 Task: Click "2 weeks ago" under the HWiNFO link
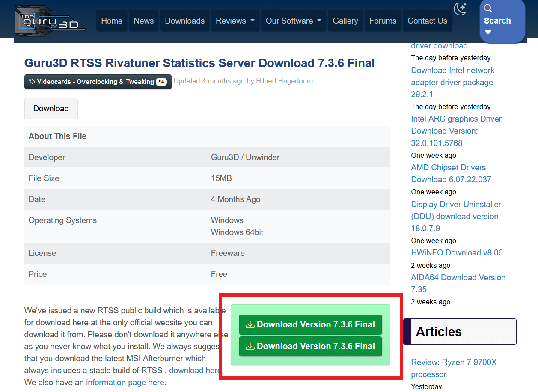pyautogui.click(x=431, y=265)
